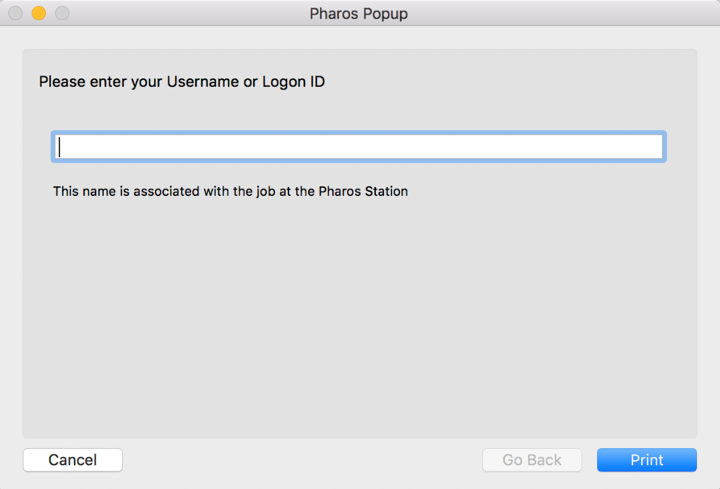Viewport: 720px width, 489px height.
Task: Click the 'This name is associated' description text
Action: [x=231, y=191]
